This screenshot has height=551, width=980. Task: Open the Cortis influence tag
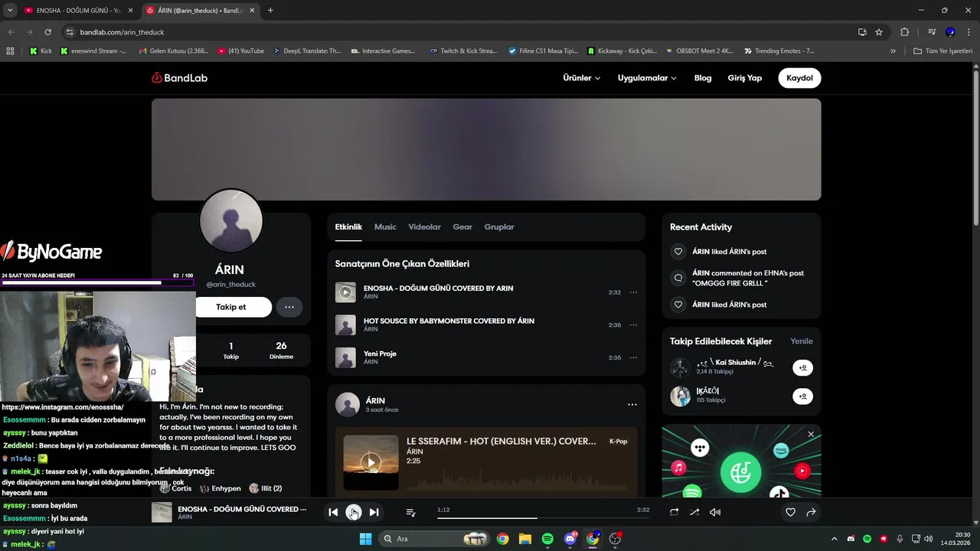[175, 488]
